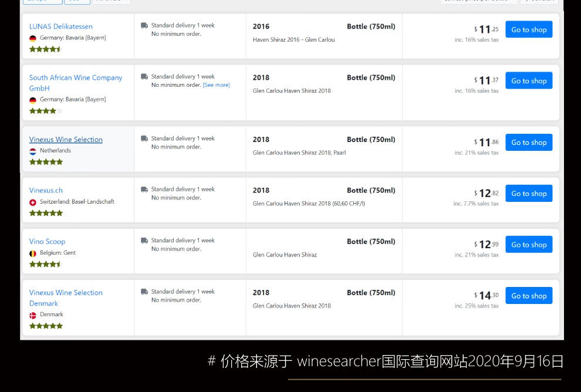The height and width of the screenshot is (392, 581).
Task: Click Germany flag icon under South African Wine Company
Action: click(33, 100)
